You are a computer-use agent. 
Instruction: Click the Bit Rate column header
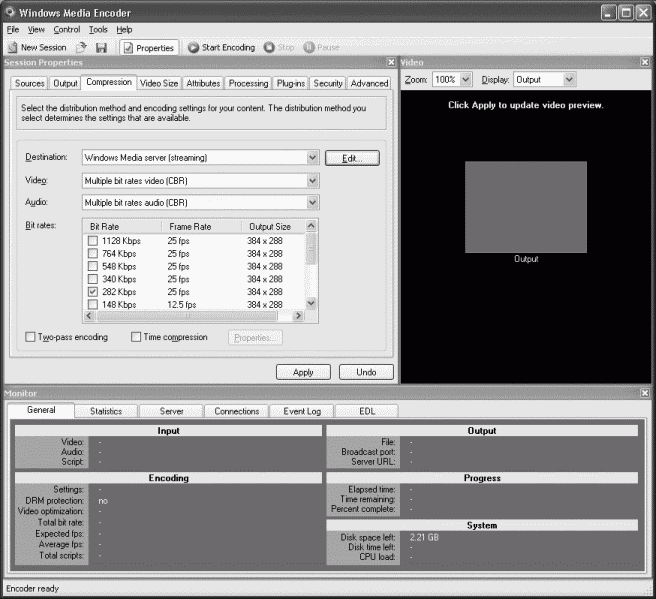tap(122, 226)
